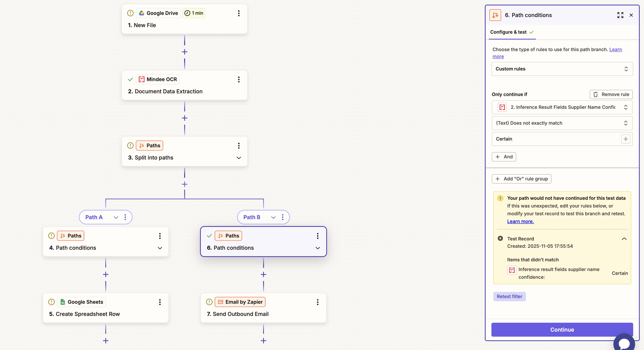This screenshot has height=350, width=644.
Task: Open Custom rules type dropdown
Action: [x=562, y=69]
